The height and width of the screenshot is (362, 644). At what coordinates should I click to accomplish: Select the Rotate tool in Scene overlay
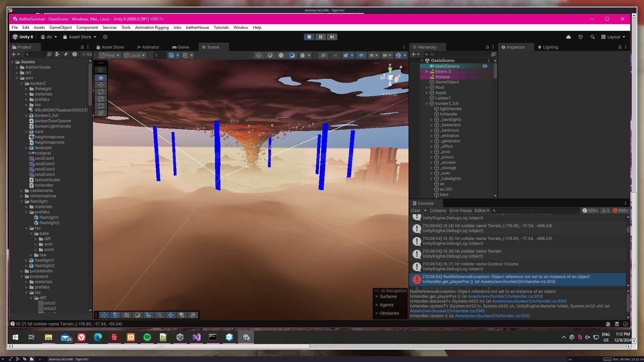(101, 92)
